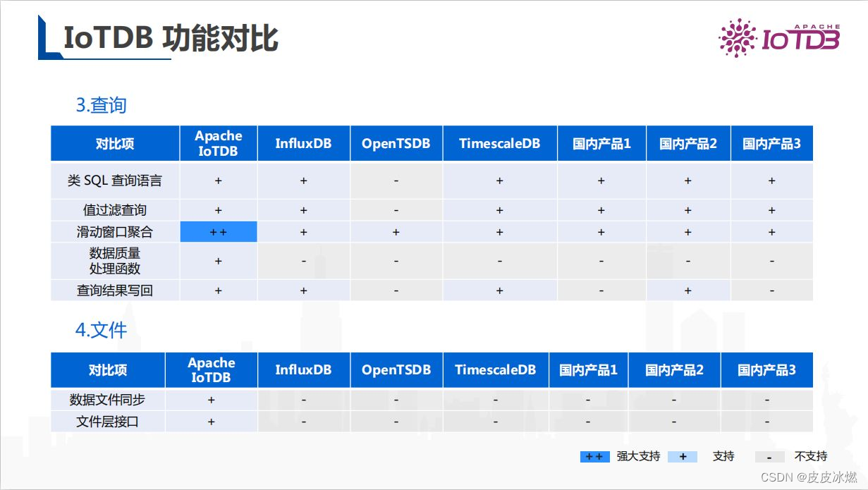Click '国内产品1' header in query table
Screen dimensions: 868x490
tap(601, 144)
